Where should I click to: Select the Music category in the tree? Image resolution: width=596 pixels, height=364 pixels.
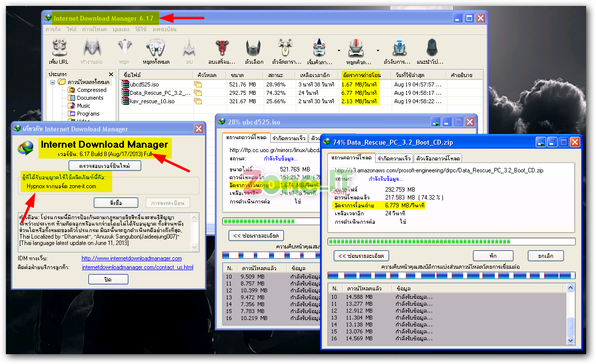pyautogui.click(x=83, y=106)
